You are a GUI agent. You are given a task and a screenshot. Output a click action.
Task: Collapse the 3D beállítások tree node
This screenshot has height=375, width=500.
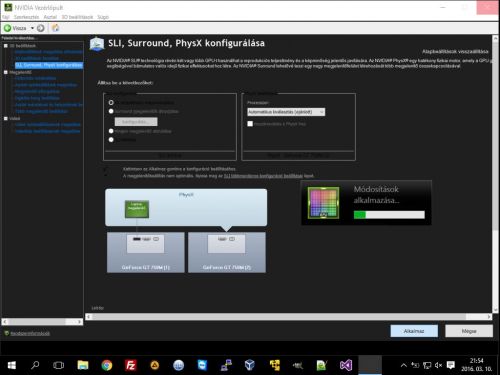6,46
